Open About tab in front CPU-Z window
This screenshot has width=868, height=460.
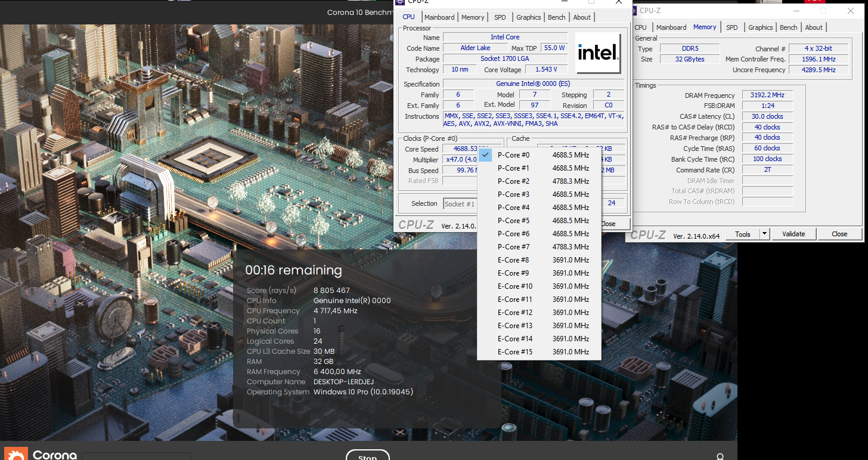coord(582,17)
